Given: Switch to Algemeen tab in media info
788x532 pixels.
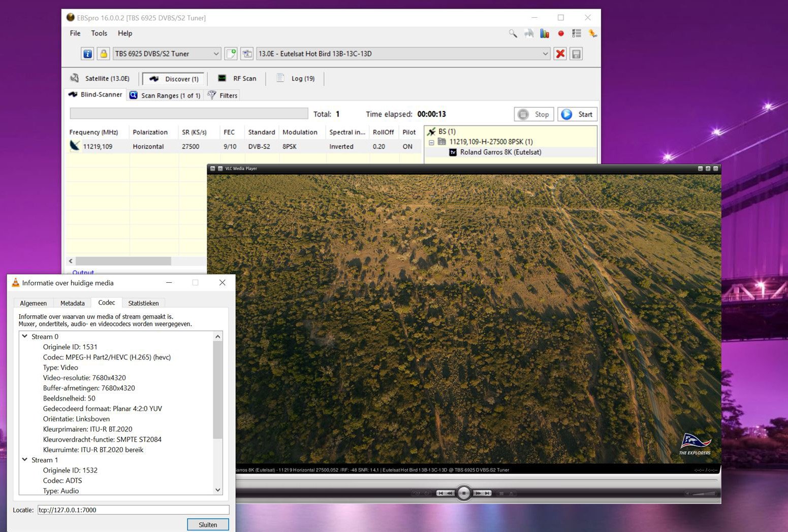Looking at the screenshot, I should pos(33,303).
